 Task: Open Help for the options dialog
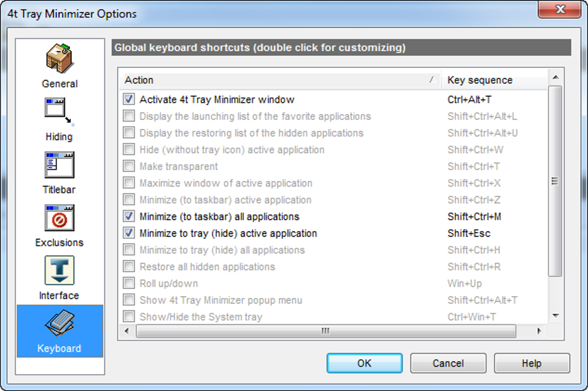(x=532, y=363)
